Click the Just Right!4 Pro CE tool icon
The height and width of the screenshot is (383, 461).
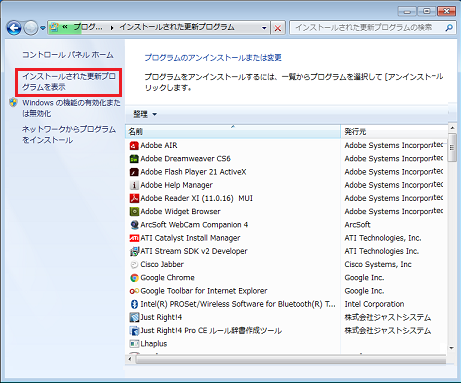[x=134, y=331]
